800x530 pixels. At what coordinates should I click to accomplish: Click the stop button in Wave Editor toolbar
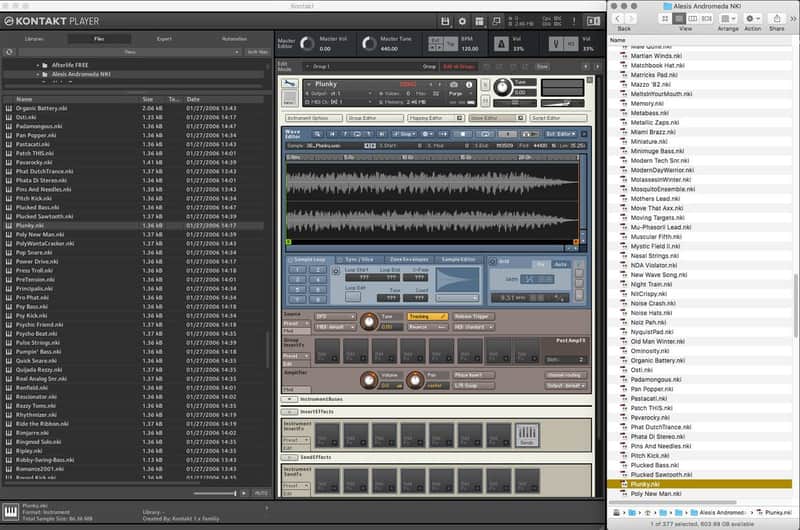[462, 134]
